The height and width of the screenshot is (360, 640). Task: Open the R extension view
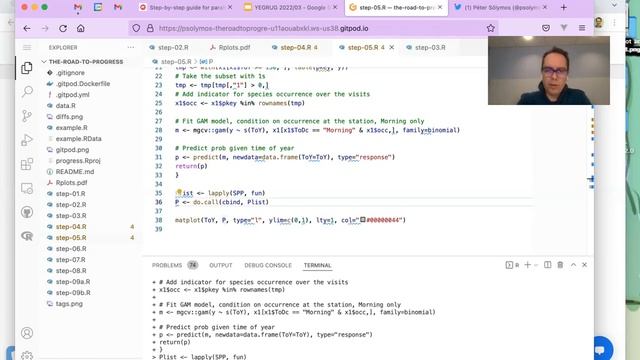pyautogui.click(x=27, y=236)
